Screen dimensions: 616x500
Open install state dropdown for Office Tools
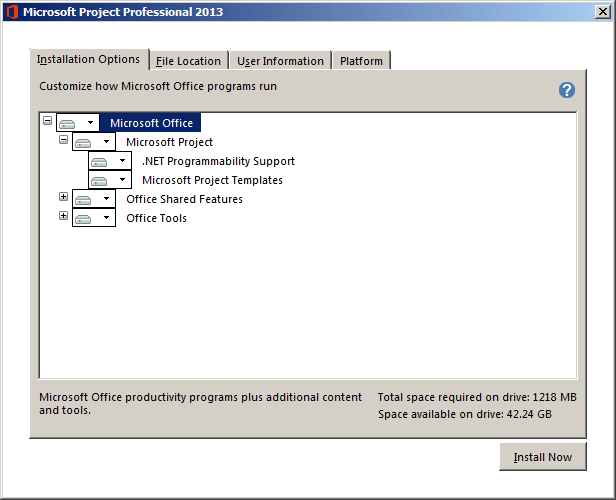(x=94, y=218)
